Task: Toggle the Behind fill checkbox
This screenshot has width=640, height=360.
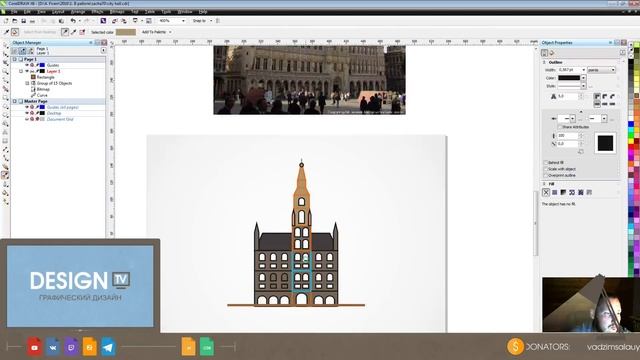Action: click(545, 162)
